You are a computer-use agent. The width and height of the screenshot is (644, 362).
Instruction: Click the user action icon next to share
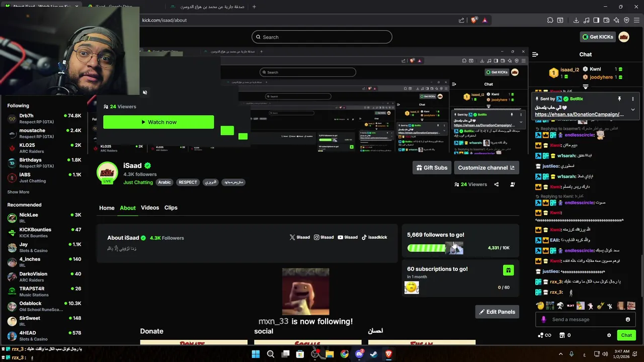tap(513, 185)
